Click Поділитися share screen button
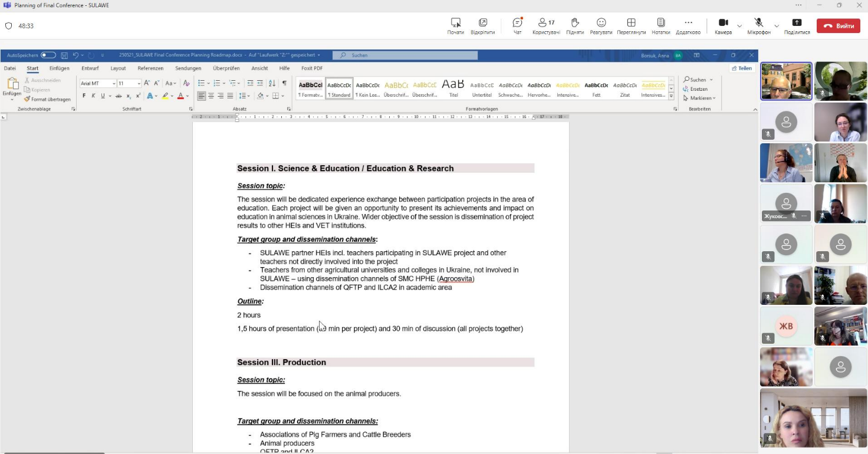Image resolution: width=868 pixels, height=454 pixels. (797, 26)
